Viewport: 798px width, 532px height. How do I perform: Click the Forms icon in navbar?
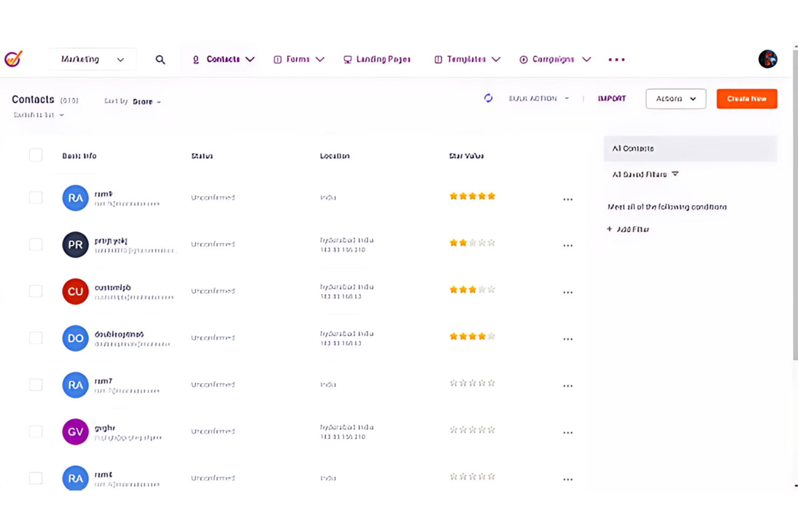pyautogui.click(x=278, y=59)
